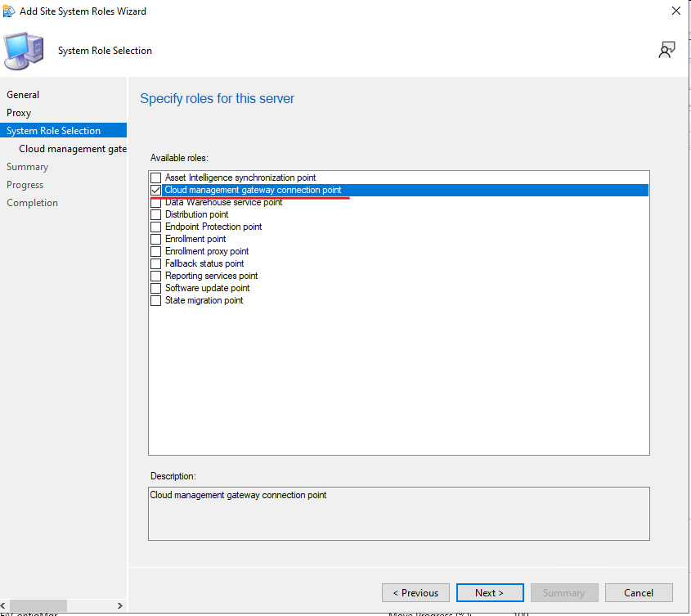Open the General wizard page
The width and height of the screenshot is (691, 616).
pos(23,95)
